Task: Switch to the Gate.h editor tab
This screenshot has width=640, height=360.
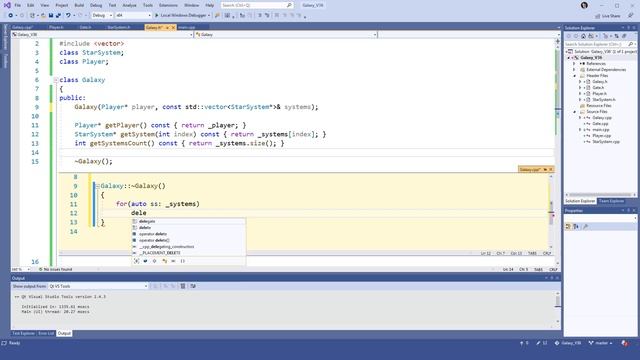Action: (85, 27)
